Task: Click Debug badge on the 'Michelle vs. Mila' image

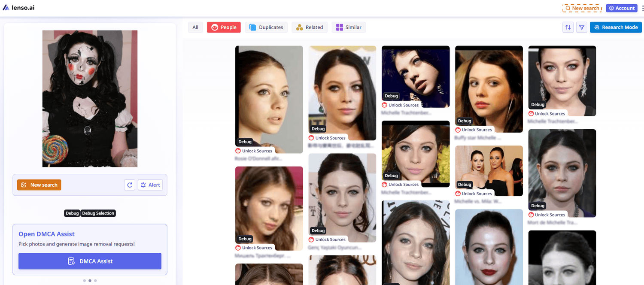Action: 465,185
